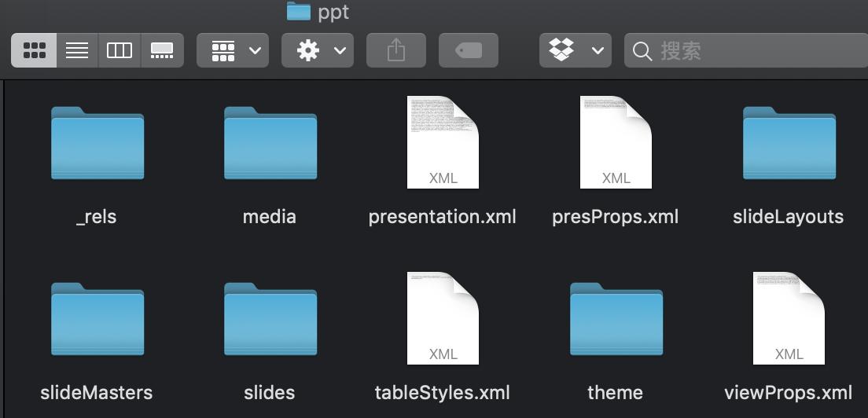
Task: Switch to gallery view mode
Action: click(162, 50)
